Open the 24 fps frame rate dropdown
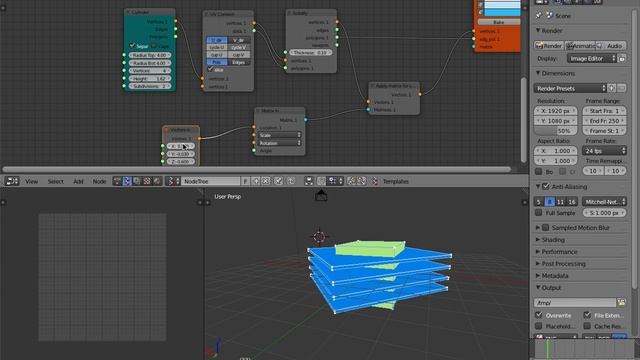The width and height of the screenshot is (640, 360). point(604,151)
